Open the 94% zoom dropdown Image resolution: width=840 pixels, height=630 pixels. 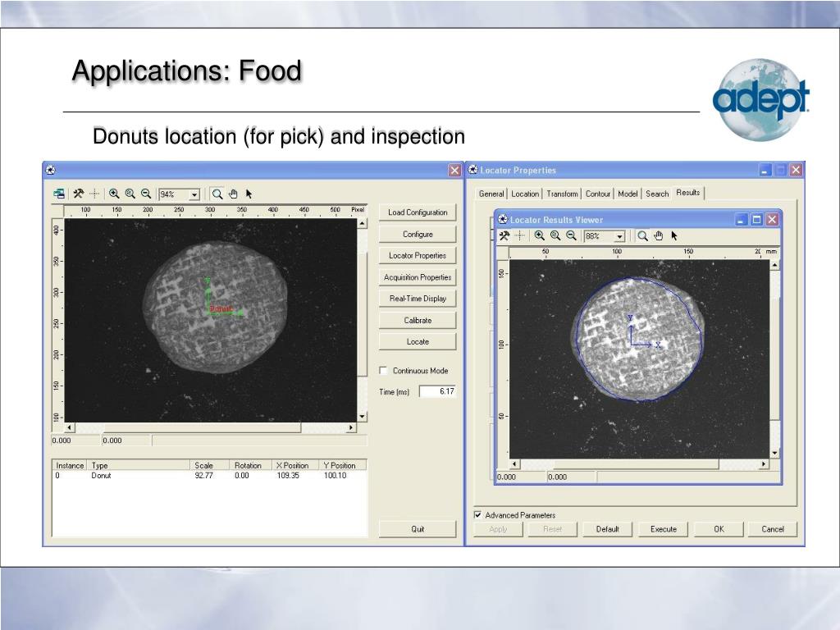(x=194, y=194)
